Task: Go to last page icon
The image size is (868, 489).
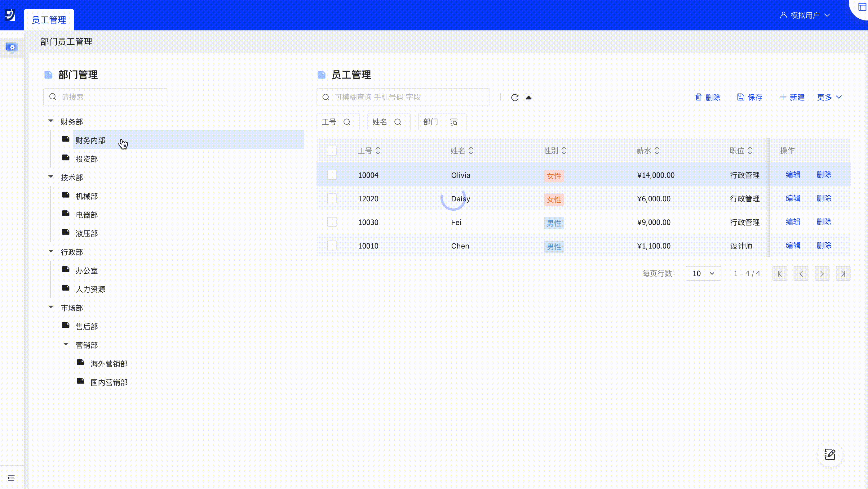Action: [x=843, y=273]
